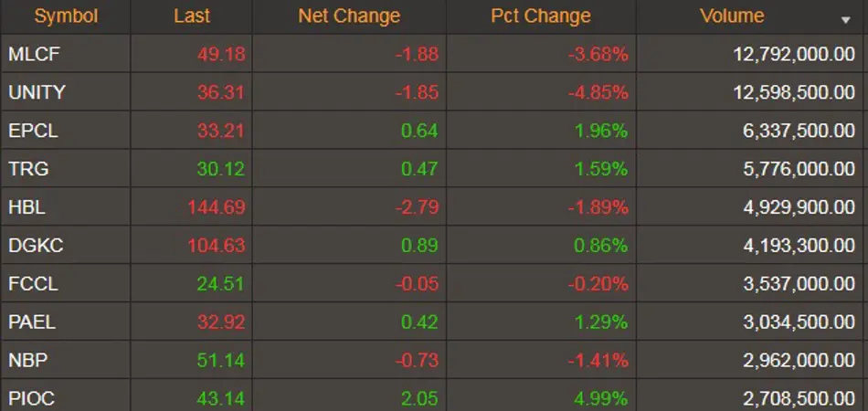Screen dimensions: 868x411
Task: Sort table by Symbol column header
Action: pos(66,16)
